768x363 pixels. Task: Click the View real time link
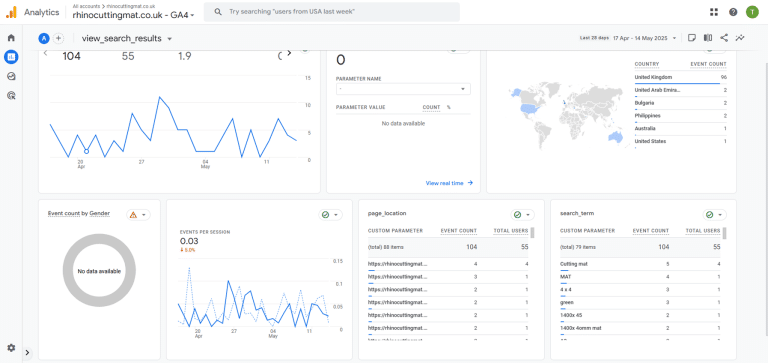click(x=449, y=183)
